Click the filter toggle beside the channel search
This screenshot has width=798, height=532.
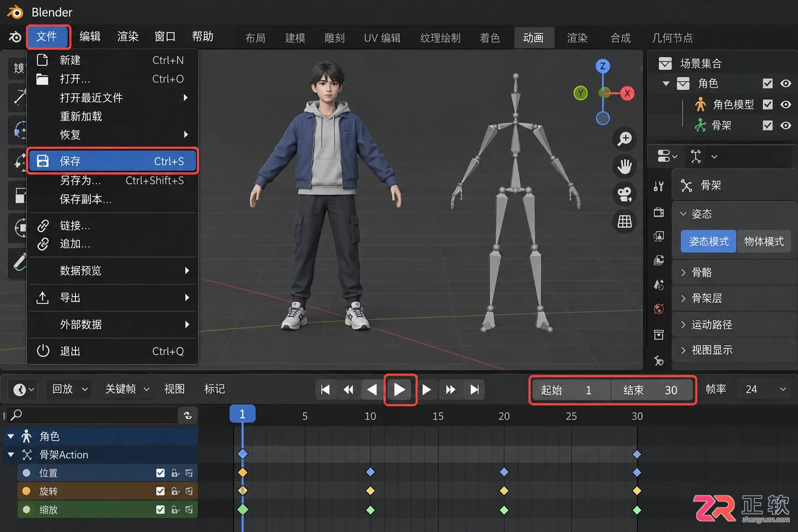188,415
